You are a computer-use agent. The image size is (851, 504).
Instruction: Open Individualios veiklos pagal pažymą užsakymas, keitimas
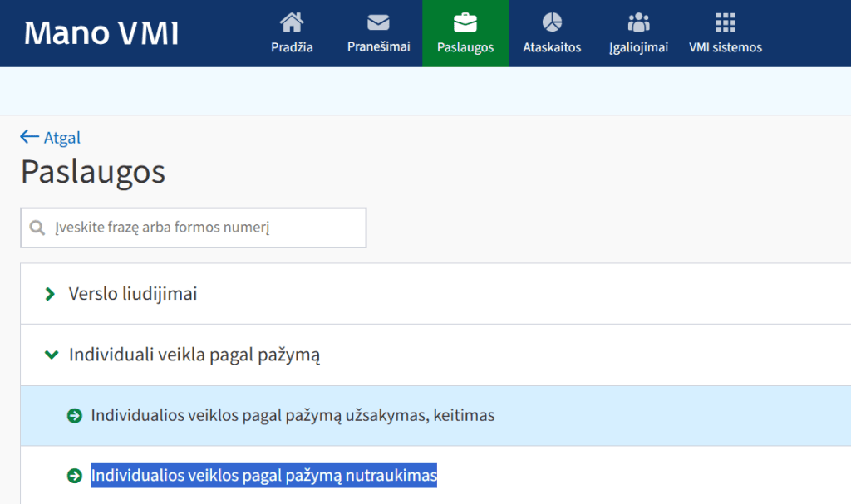293,416
